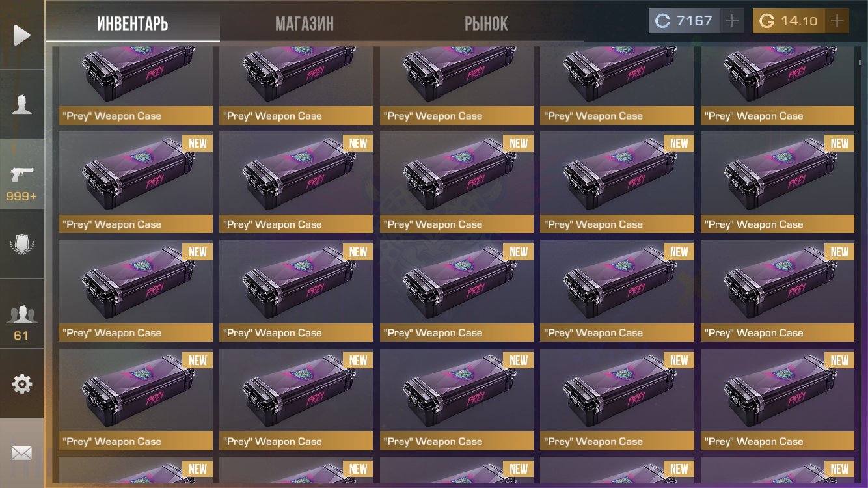Open the profile silhouette icon

(x=22, y=104)
